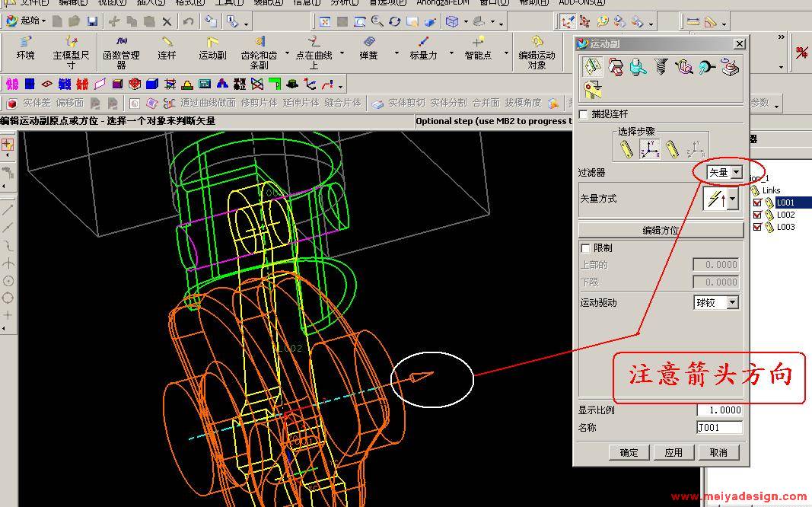Click the first orientation selection step icon
812x507 pixels.
click(649, 149)
